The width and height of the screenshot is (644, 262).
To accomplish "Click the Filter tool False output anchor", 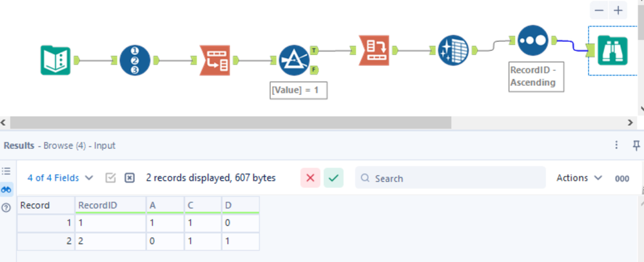I will click(x=314, y=70).
